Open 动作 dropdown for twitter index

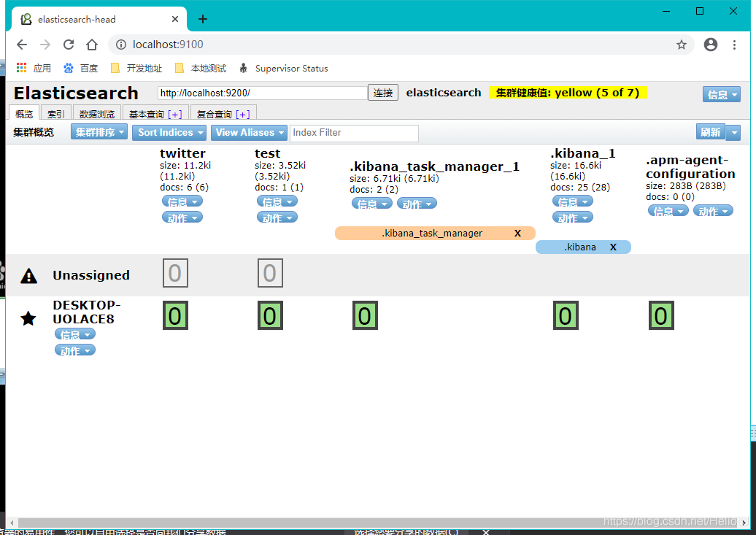[x=182, y=218]
